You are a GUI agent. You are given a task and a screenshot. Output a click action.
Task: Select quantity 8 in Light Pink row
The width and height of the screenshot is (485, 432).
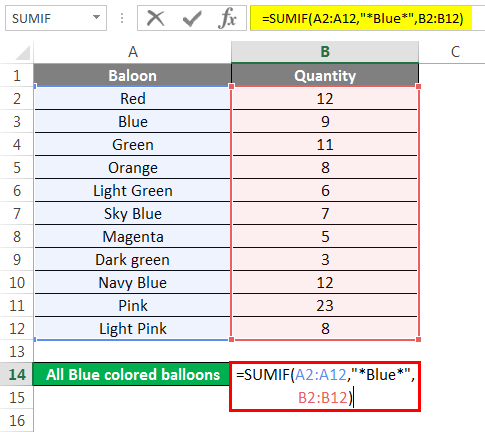325,329
